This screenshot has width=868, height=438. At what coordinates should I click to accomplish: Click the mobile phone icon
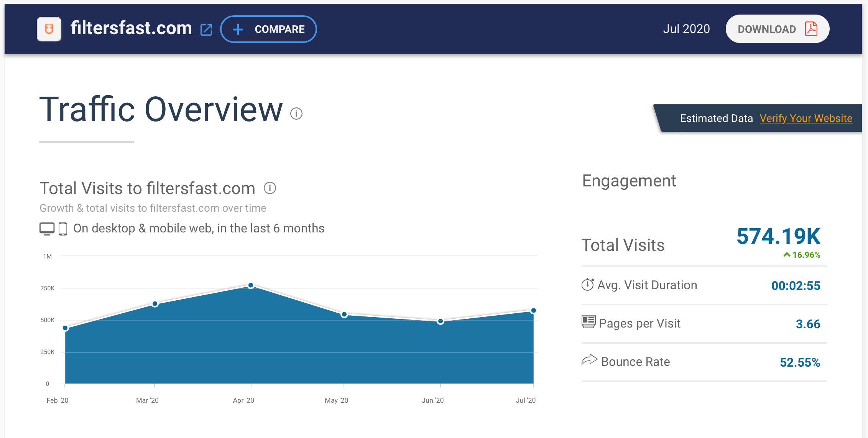coord(63,229)
